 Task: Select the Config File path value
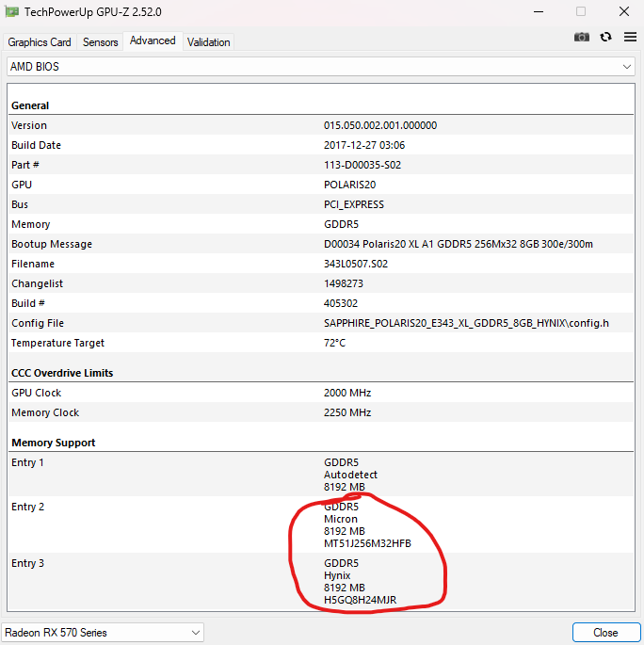pos(466,323)
